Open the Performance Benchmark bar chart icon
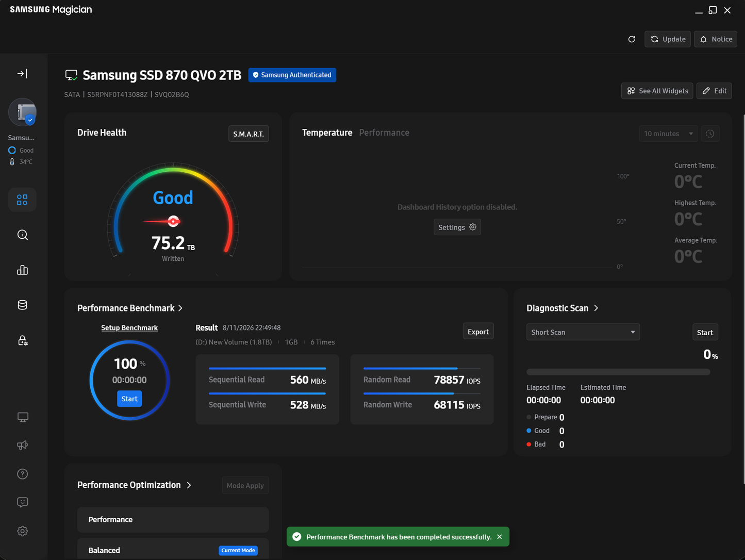This screenshot has width=745, height=560. click(x=22, y=270)
